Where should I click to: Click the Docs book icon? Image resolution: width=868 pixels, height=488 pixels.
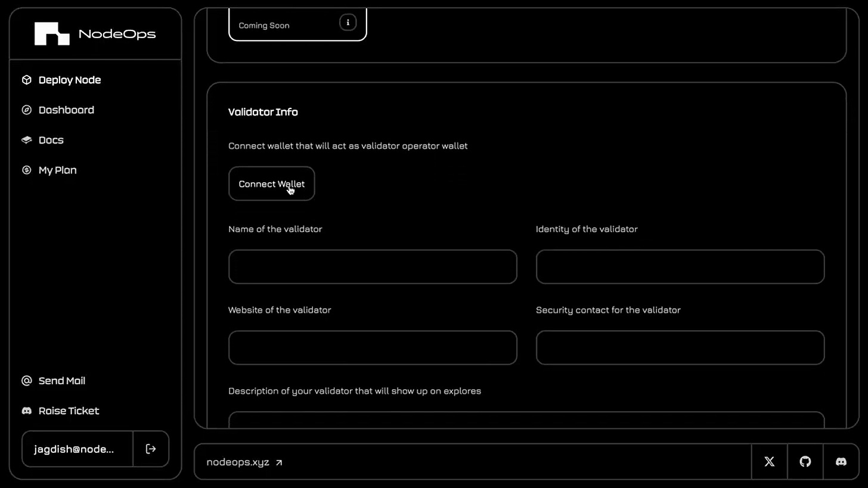click(26, 140)
